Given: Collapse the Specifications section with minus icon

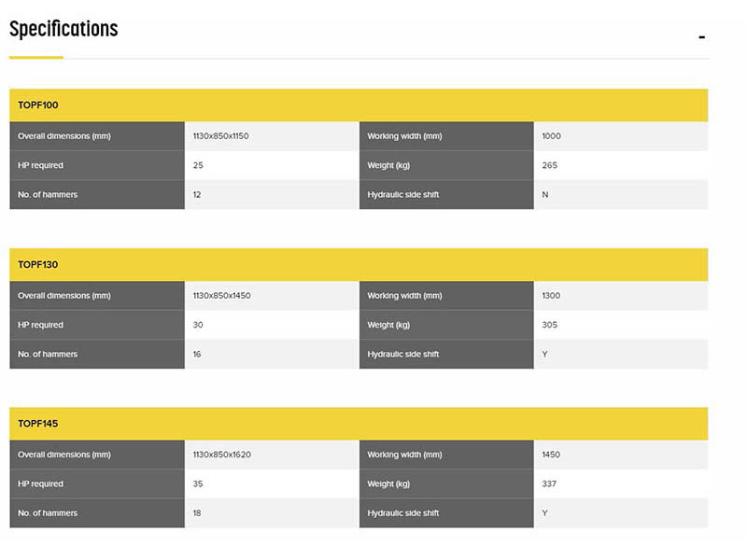Looking at the screenshot, I should [x=702, y=37].
